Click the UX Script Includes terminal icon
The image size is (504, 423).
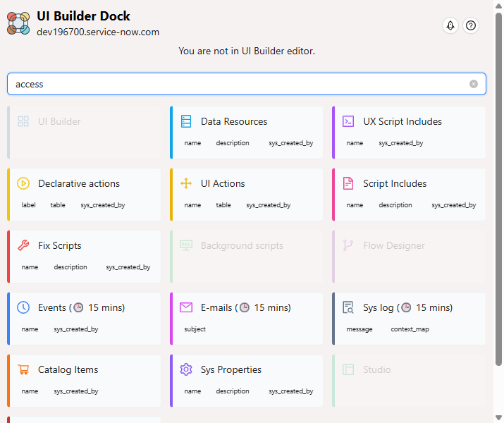(348, 121)
